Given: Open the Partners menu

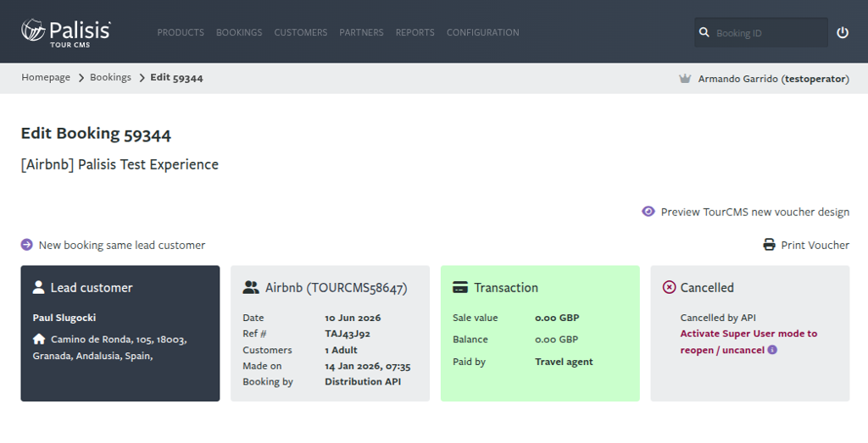Looking at the screenshot, I should (361, 33).
